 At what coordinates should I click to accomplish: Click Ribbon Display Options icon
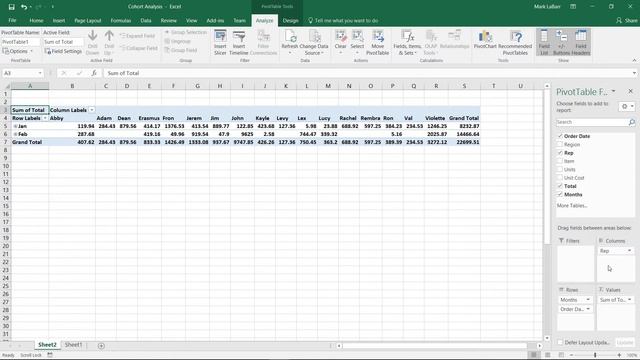[x=573, y=7]
